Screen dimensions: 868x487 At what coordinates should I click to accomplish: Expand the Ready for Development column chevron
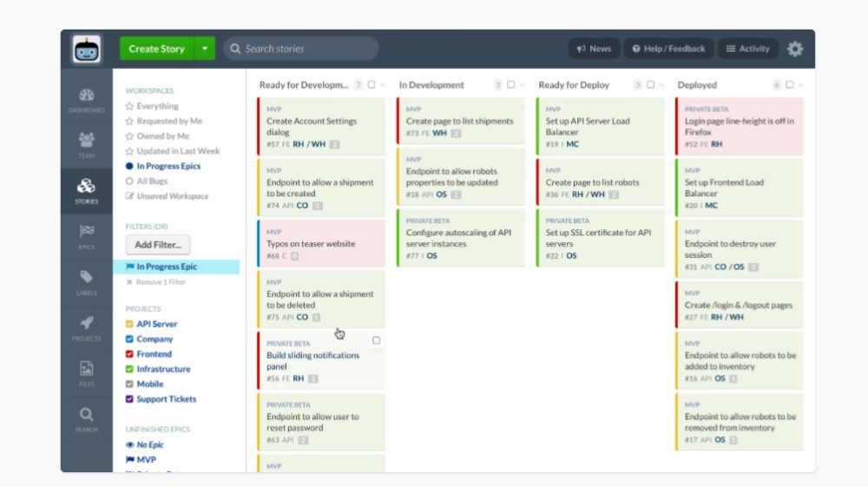point(383,85)
